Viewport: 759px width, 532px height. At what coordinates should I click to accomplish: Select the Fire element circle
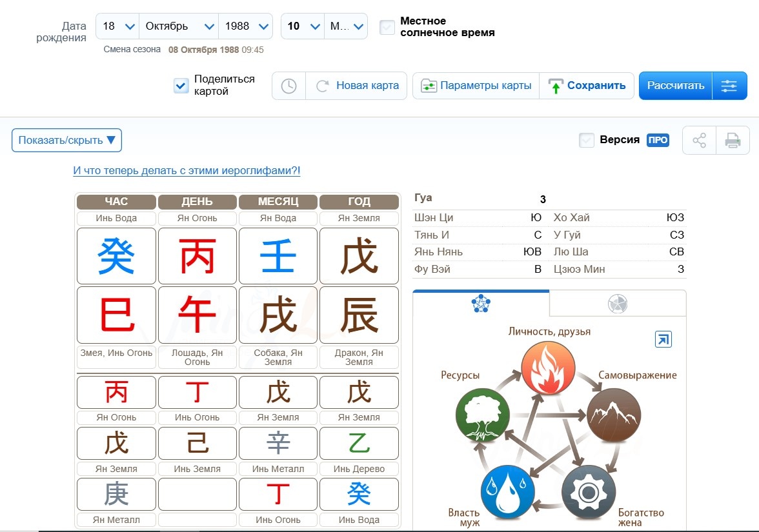click(548, 368)
